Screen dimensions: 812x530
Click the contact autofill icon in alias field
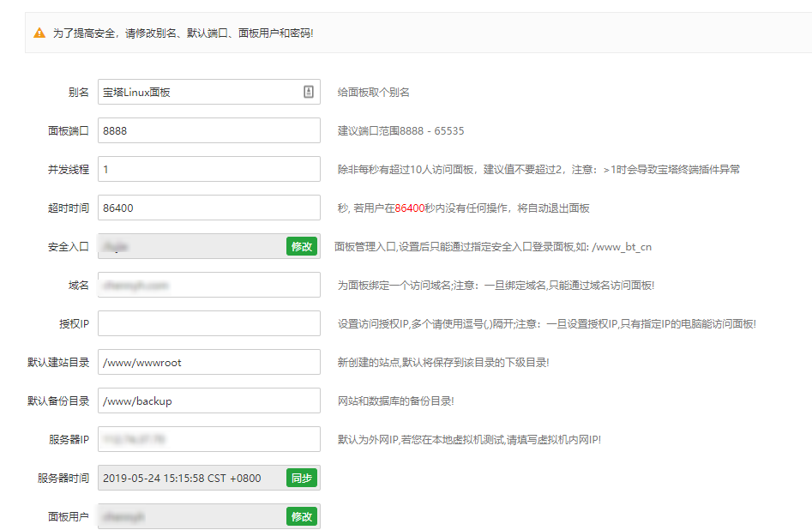[309, 92]
